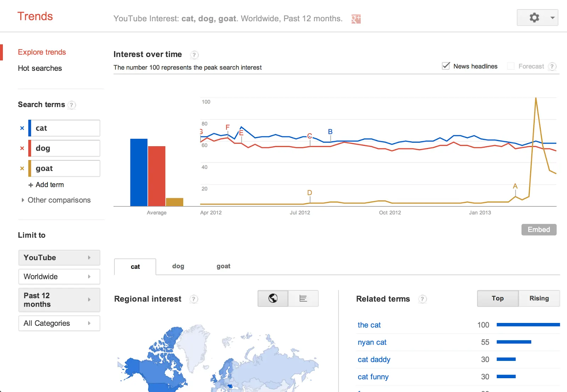Image resolution: width=567 pixels, height=392 pixels.
Task: Open the Worldwide location selector
Action: 59,277
